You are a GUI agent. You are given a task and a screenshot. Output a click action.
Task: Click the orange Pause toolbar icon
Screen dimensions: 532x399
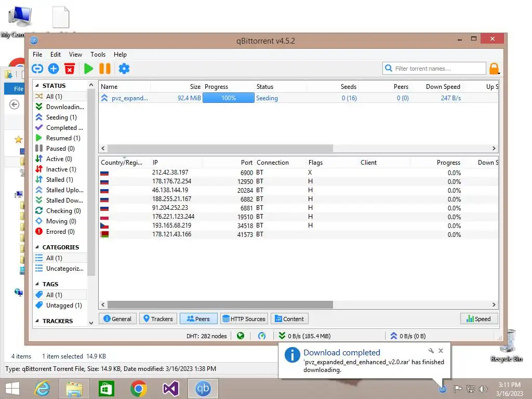(x=105, y=69)
